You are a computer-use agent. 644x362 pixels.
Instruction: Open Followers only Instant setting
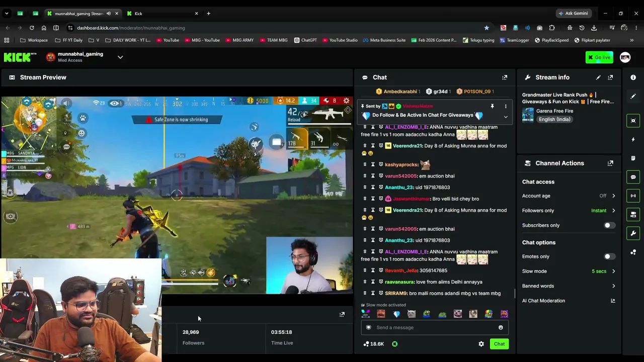pos(569,211)
